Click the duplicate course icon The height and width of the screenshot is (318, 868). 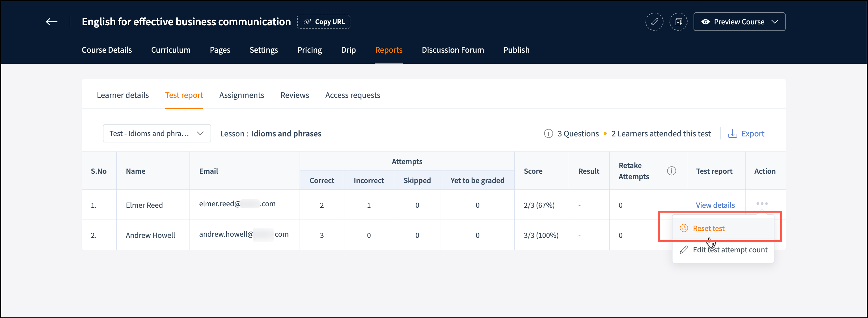678,22
